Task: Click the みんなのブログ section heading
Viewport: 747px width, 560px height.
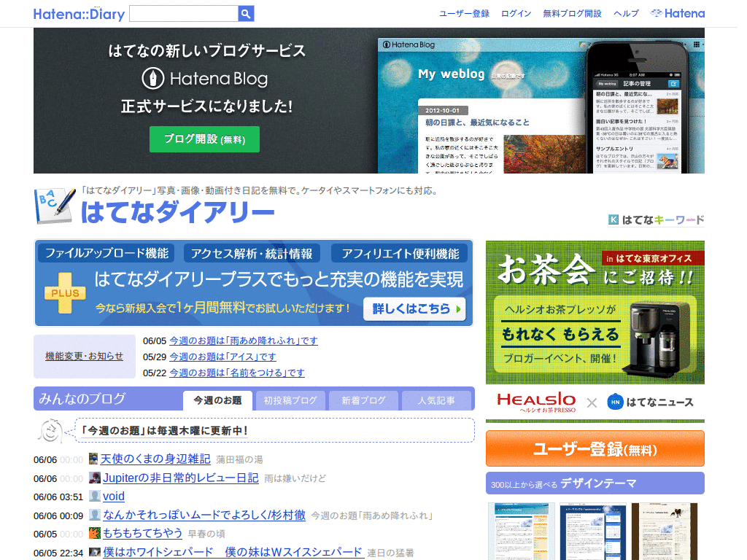Action: coord(82,399)
